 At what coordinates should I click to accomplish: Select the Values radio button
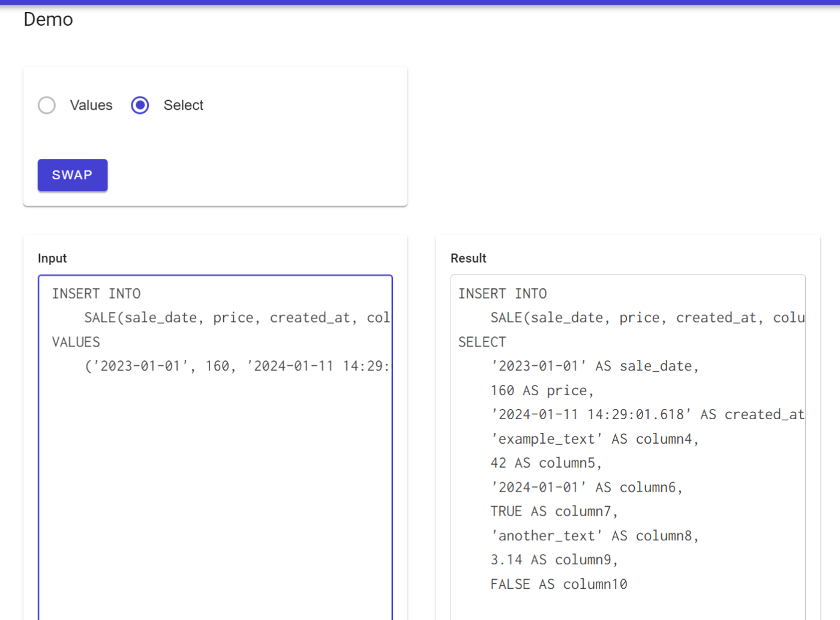click(47, 106)
